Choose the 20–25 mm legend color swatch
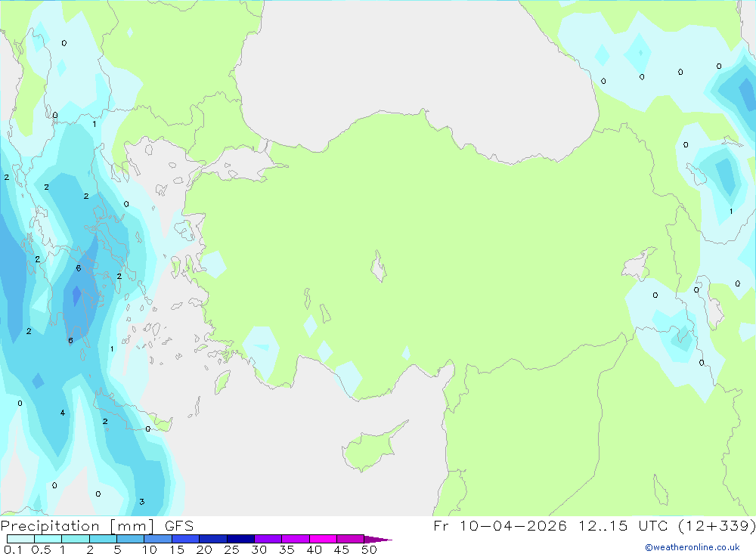 (213, 539)
